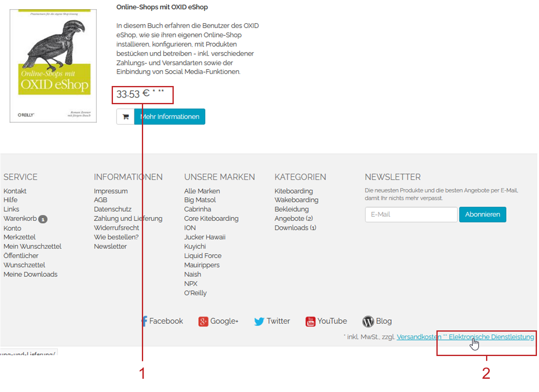539x392 pixels.
Task: Browse the Kiteboarding category
Action: click(x=294, y=191)
